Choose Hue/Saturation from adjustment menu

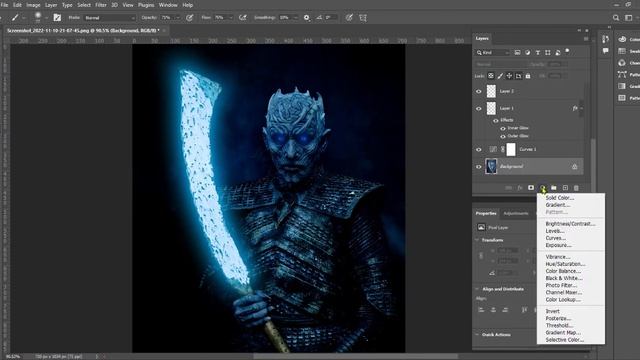[x=565, y=264]
